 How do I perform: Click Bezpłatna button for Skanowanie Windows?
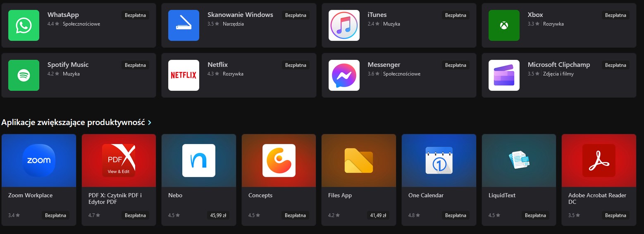point(296,15)
